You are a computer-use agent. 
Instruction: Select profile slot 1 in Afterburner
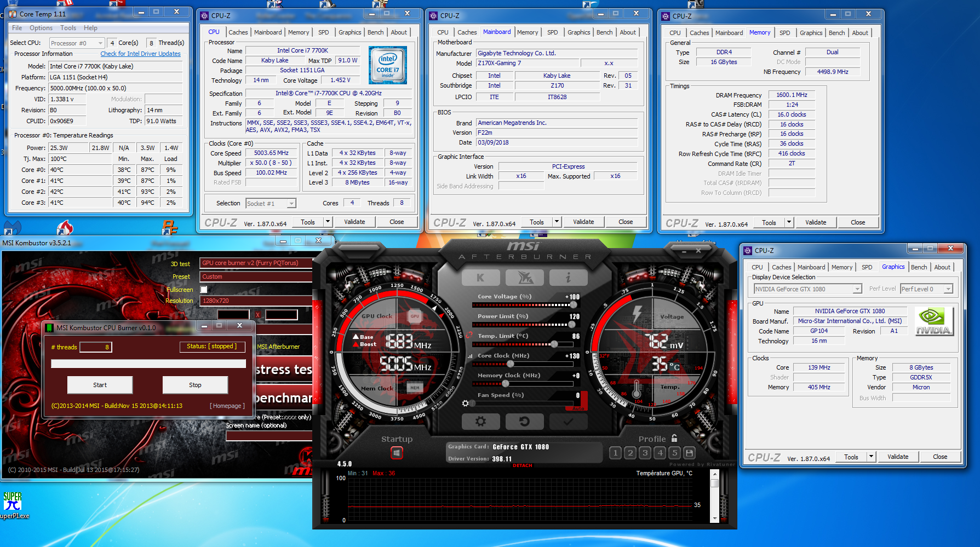(x=616, y=453)
